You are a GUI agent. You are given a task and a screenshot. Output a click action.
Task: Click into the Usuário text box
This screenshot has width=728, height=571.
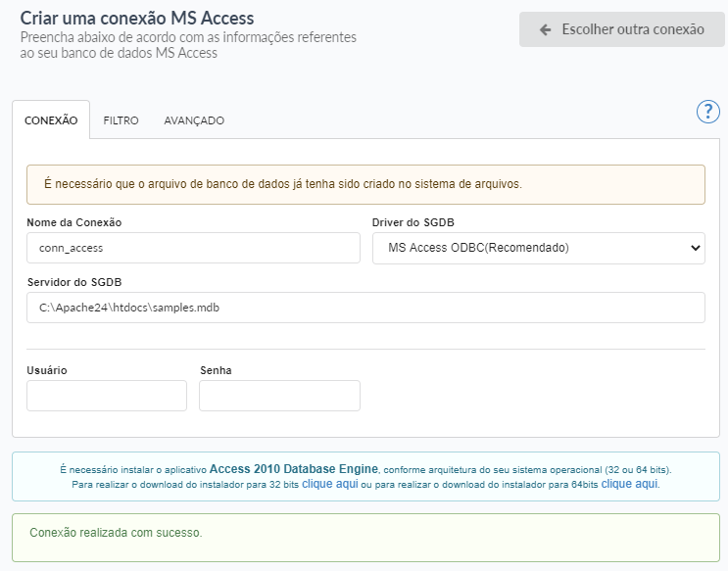click(107, 396)
